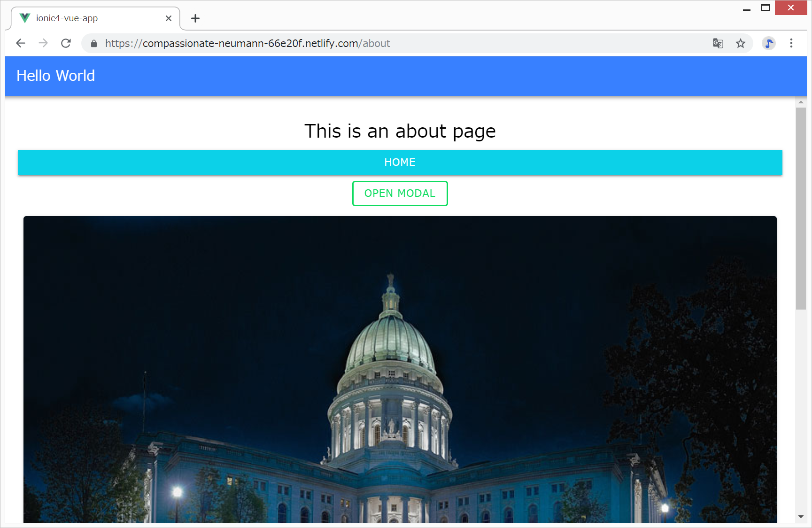Open Chrome's three-dot menu
This screenshot has height=528, width=812.
[x=791, y=43]
